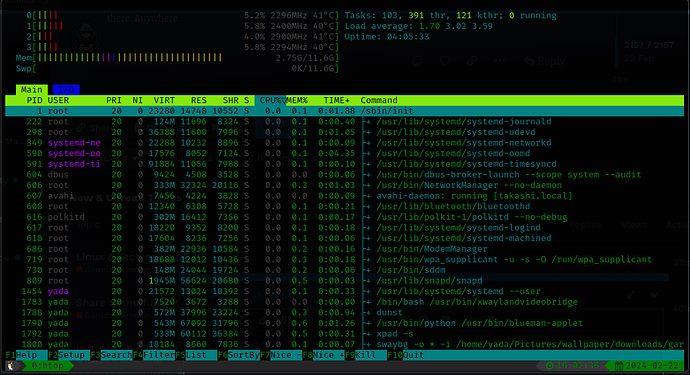Screen dimensions: 690x375
Task: Sort by the MEM% column header
Action: 297,100
